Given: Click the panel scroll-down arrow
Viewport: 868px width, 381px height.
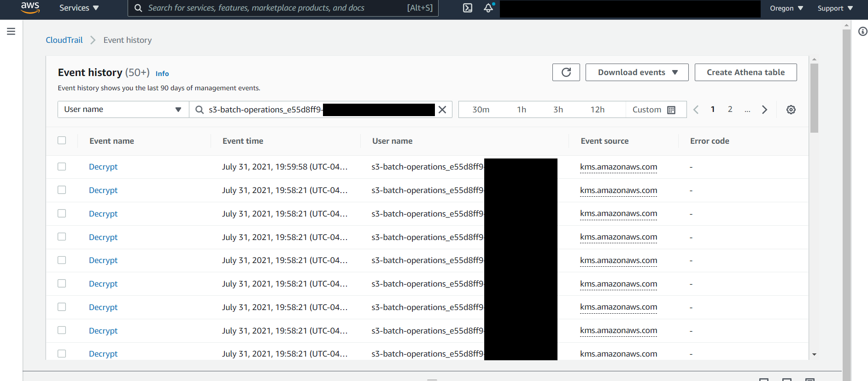Looking at the screenshot, I should 814,354.
